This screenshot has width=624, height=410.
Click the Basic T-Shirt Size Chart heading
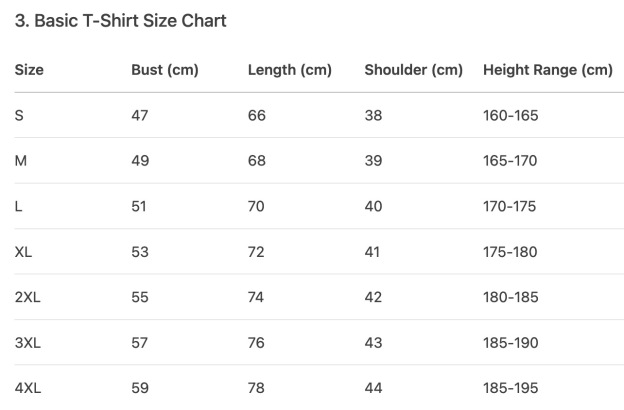pos(121,21)
